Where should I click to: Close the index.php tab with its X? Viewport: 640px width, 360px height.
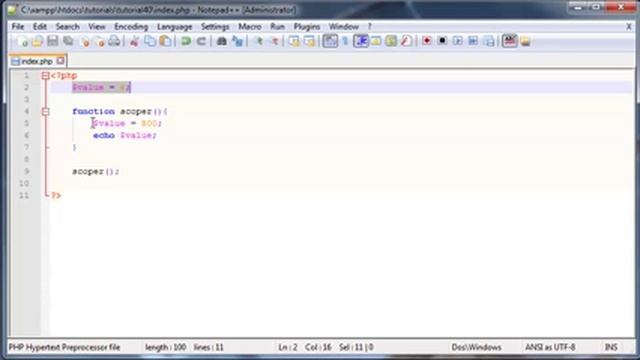tap(60, 61)
